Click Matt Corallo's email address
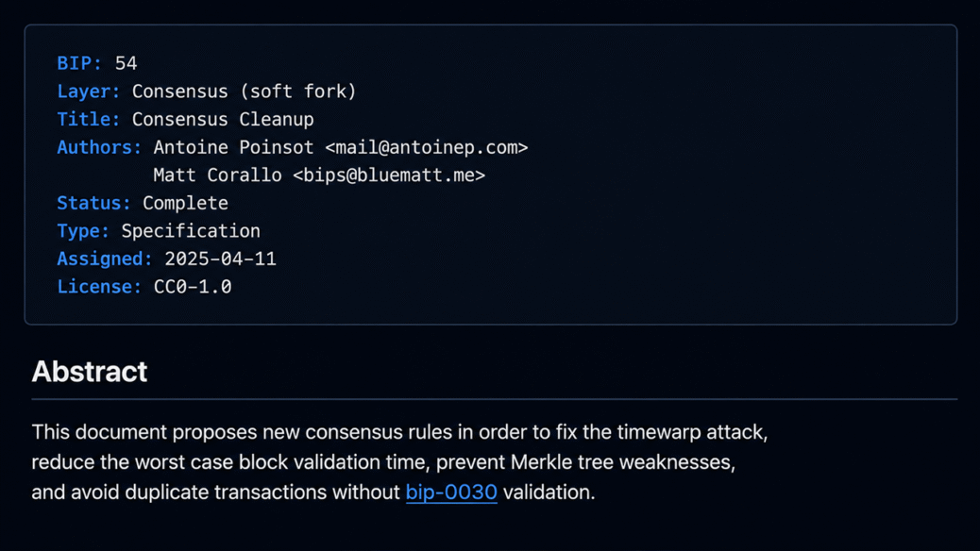 point(389,175)
